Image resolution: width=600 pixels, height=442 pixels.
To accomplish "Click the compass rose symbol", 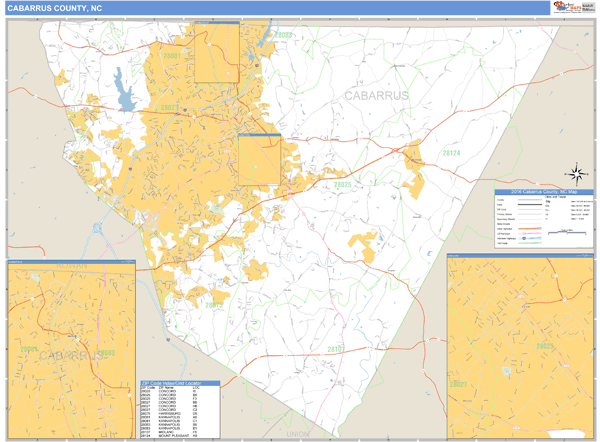I will pos(576,173).
